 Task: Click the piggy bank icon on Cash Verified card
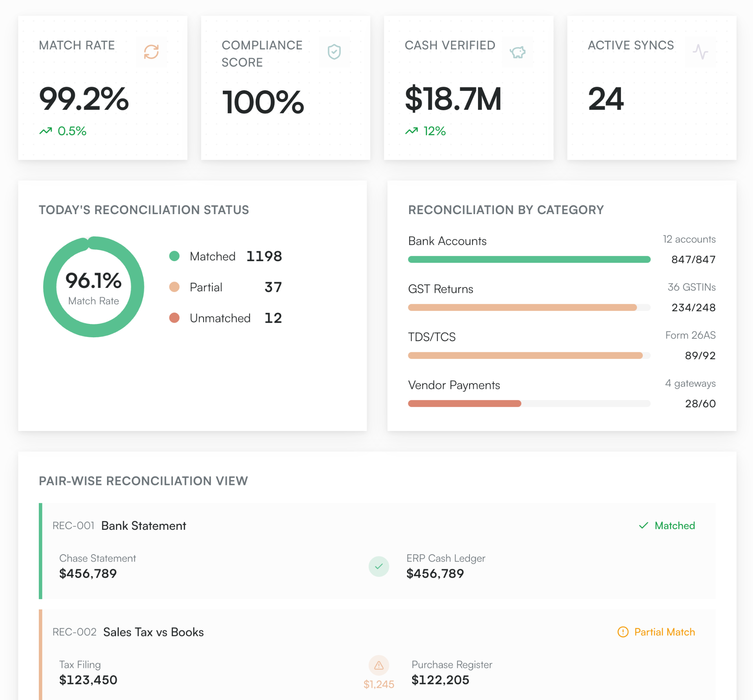517,51
